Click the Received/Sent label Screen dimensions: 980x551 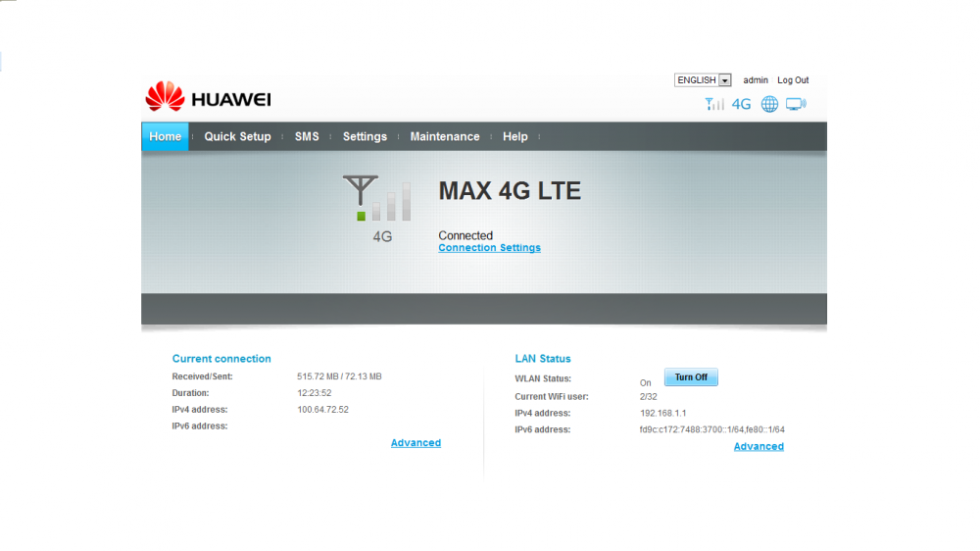pyautogui.click(x=203, y=376)
